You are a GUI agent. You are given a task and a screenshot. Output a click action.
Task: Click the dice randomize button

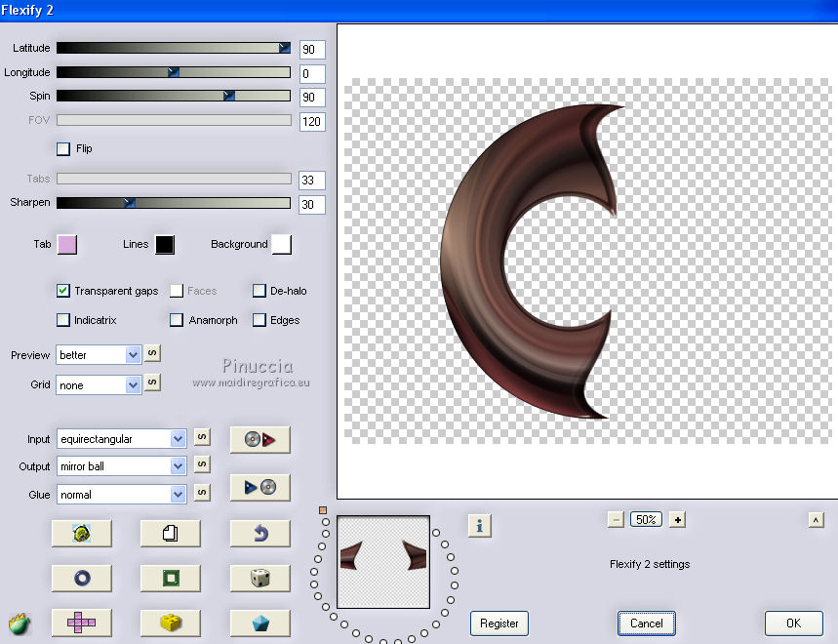point(259,578)
